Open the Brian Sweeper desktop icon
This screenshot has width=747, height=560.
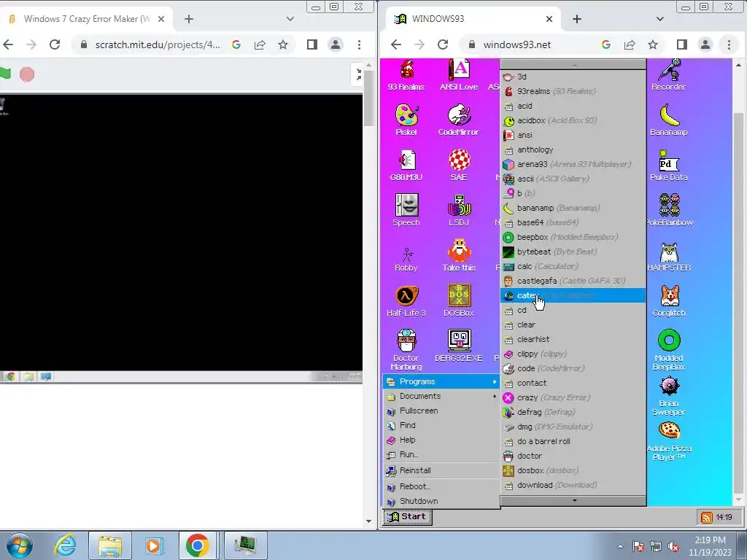pyautogui.click(x=668, y=395)
